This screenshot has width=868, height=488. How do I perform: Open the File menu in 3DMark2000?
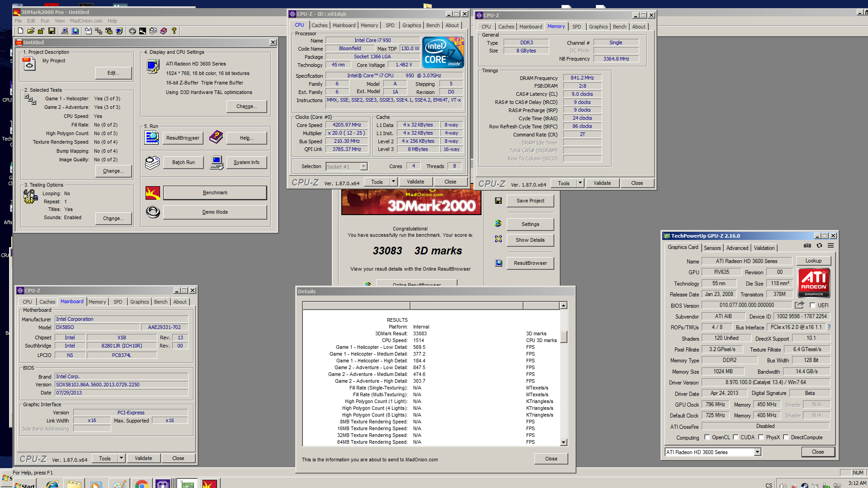point(18,21)
